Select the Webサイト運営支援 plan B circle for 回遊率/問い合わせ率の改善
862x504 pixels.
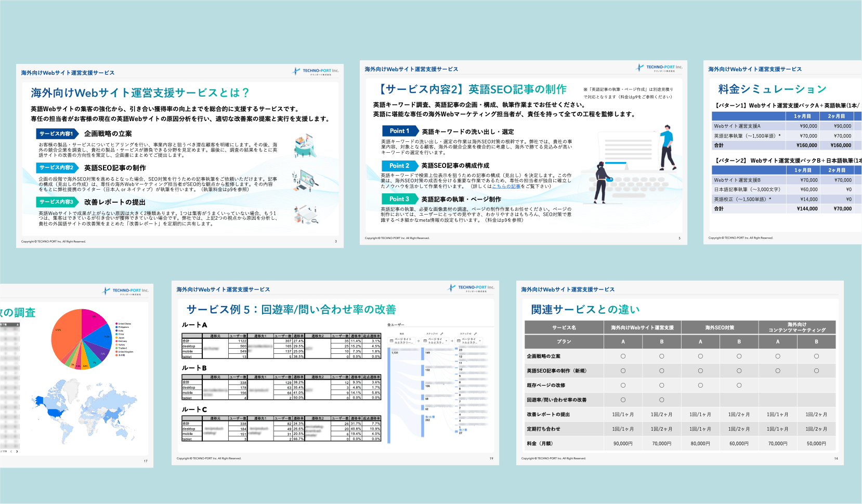[661, 400]
